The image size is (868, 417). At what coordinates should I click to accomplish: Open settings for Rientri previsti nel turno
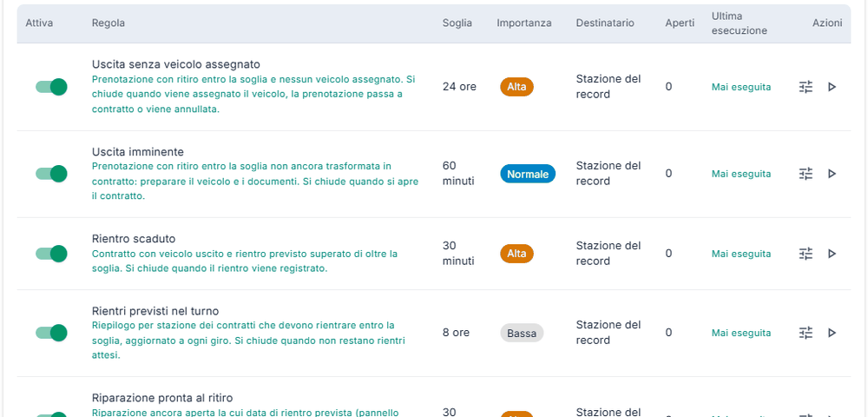[x=806, y=333]
